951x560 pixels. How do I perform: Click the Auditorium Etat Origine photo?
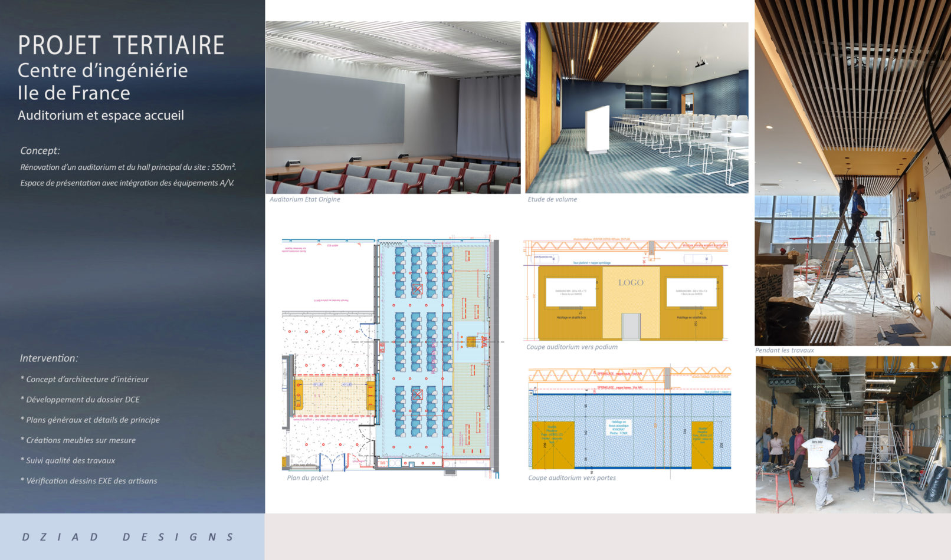(x=393, y=108)
